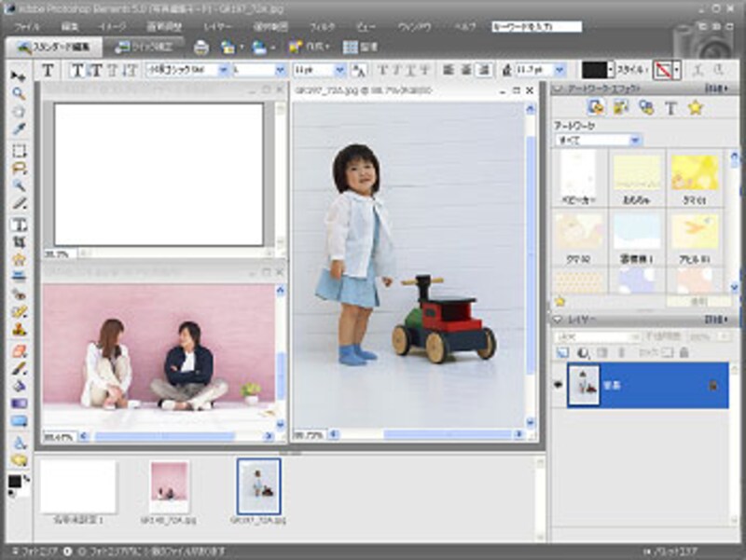746x560 pixels.
Task: Open the text color swatch
Action: click(595, 70)
